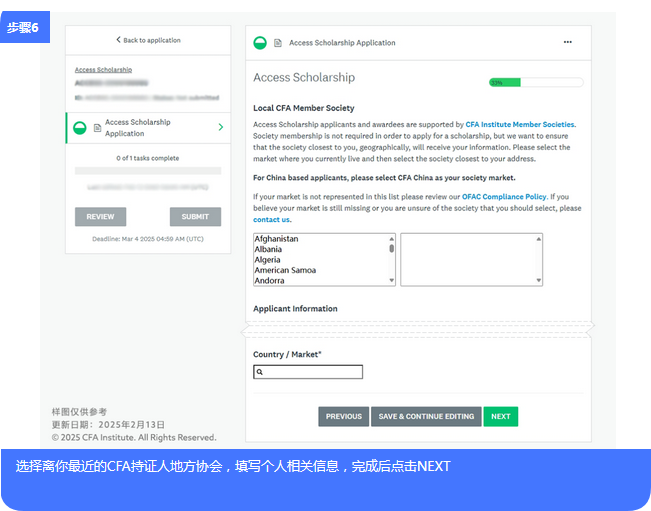Click the header document icon

pyautogui.click(x=278, y=43)
